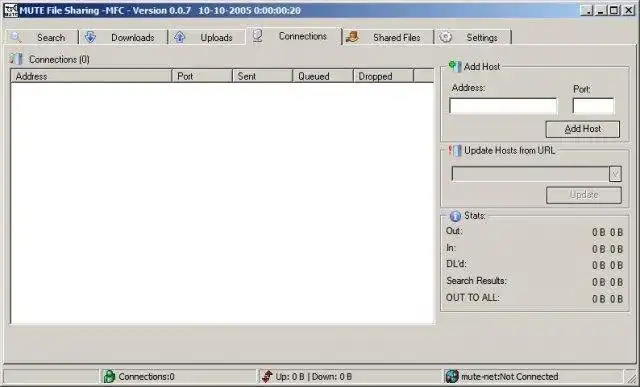This screenshot has height=387, width=640.
Task: Maximize the MUTE window
Action: [x=614, y=11]
